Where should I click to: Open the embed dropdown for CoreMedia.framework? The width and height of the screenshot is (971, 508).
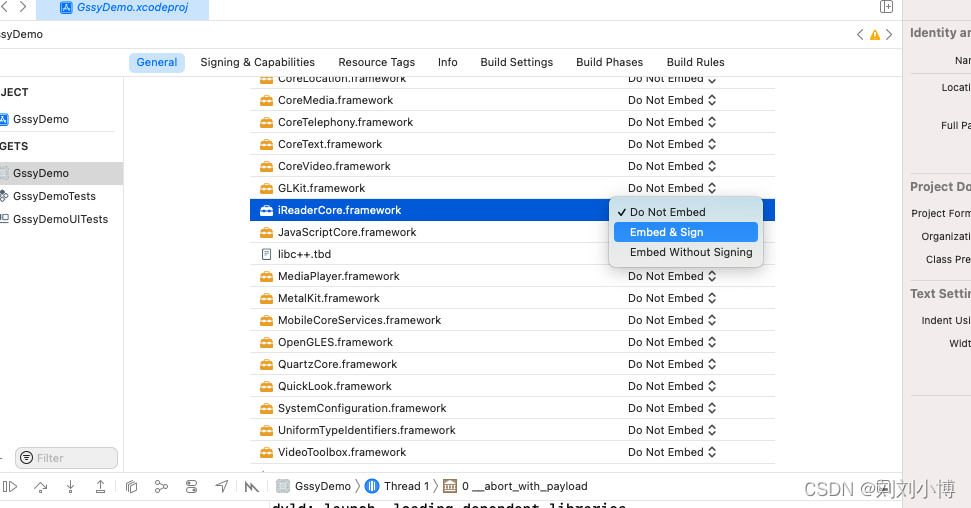click(672, 100)
